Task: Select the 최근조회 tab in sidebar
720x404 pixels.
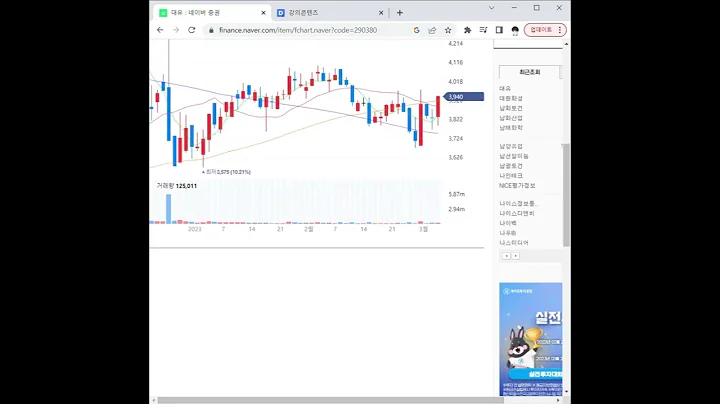Action: click(529, 72)
